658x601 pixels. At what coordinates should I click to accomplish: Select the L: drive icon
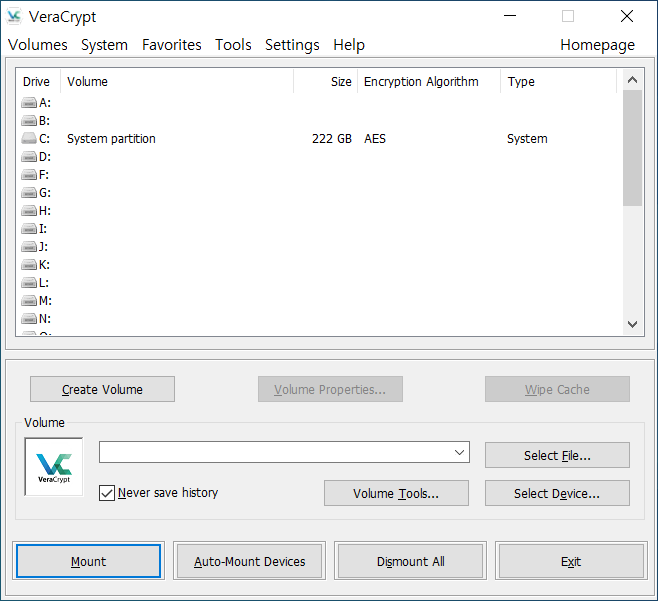[29, 283]
